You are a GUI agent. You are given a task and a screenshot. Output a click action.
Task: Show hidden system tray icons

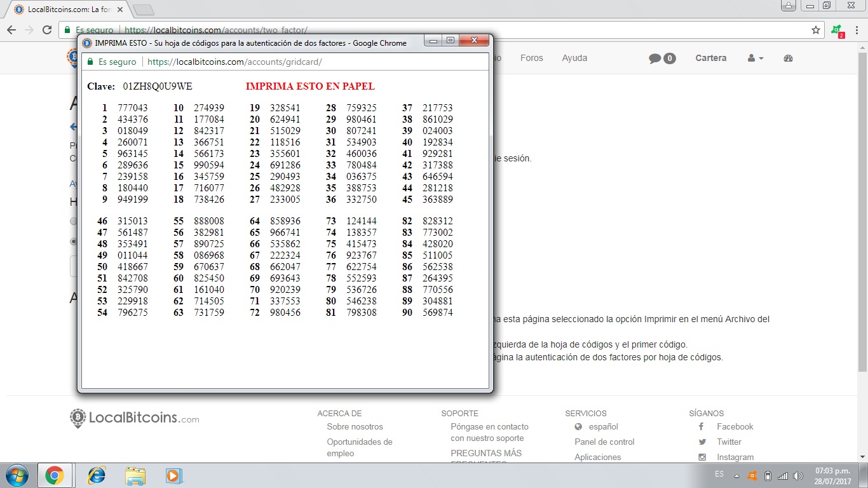tap(736, 476)
